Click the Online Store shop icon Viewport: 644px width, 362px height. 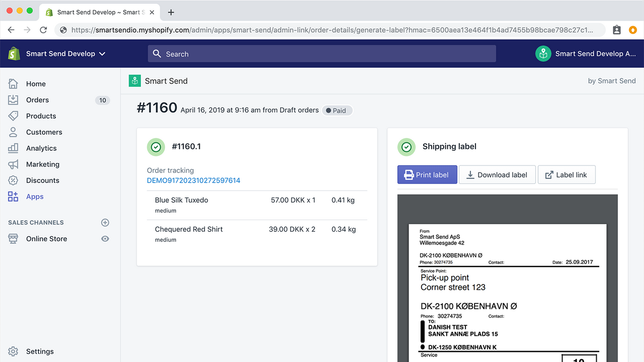click(13, 239)
